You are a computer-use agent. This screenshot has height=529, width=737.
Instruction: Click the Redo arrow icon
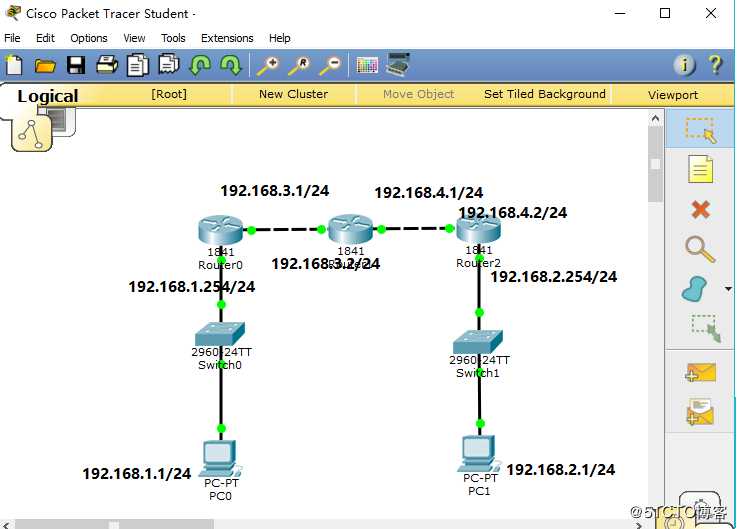pyautogui.click(x=231, y=65)
